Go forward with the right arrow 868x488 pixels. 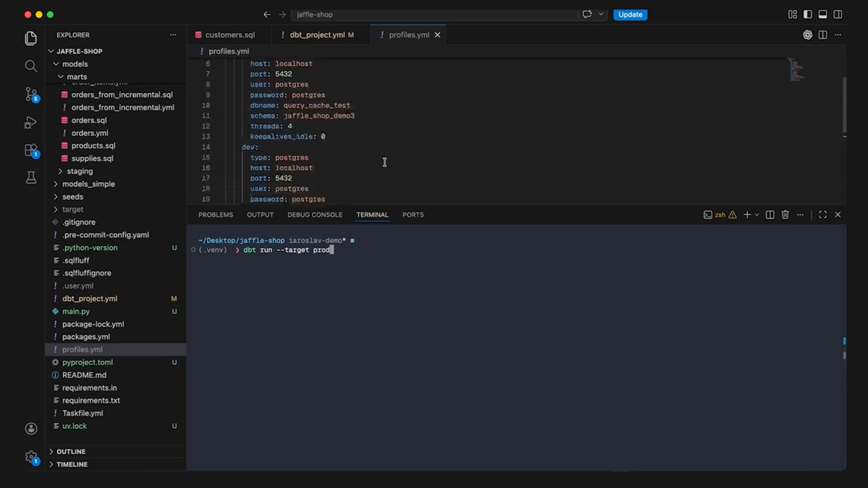pyautogui.click(x=282, y=14)
